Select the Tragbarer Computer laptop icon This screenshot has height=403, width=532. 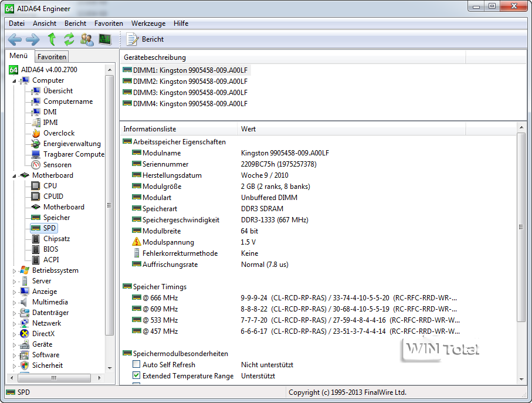click(x=36, y=154)
